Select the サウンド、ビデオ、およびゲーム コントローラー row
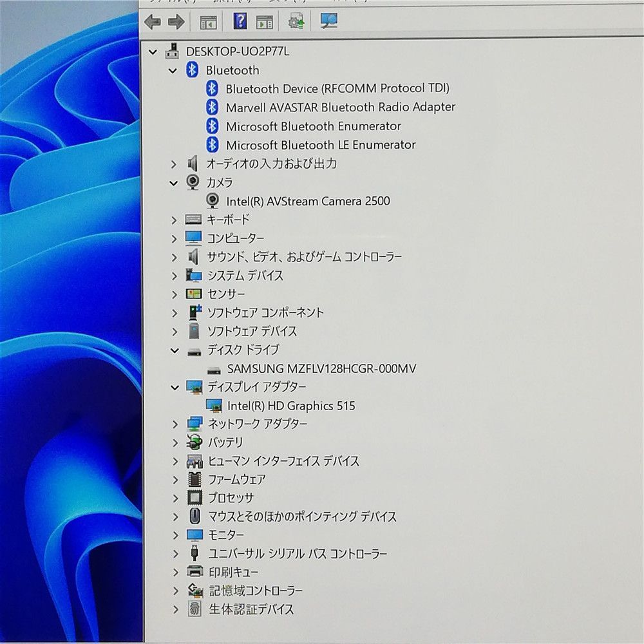The width and height of the screenshot is (644, 644). coord(305,257)
